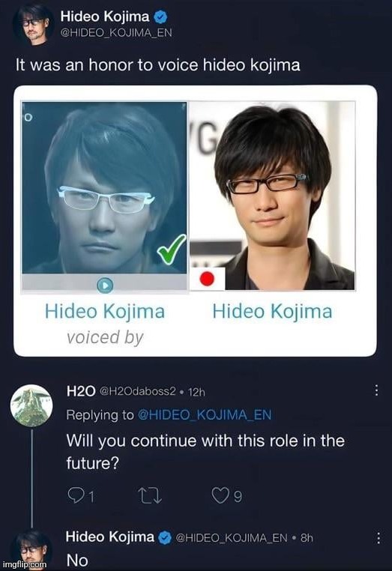Play the character voice sample
Viewport: 392px width, 571px height.
click(x=105, y=285)
